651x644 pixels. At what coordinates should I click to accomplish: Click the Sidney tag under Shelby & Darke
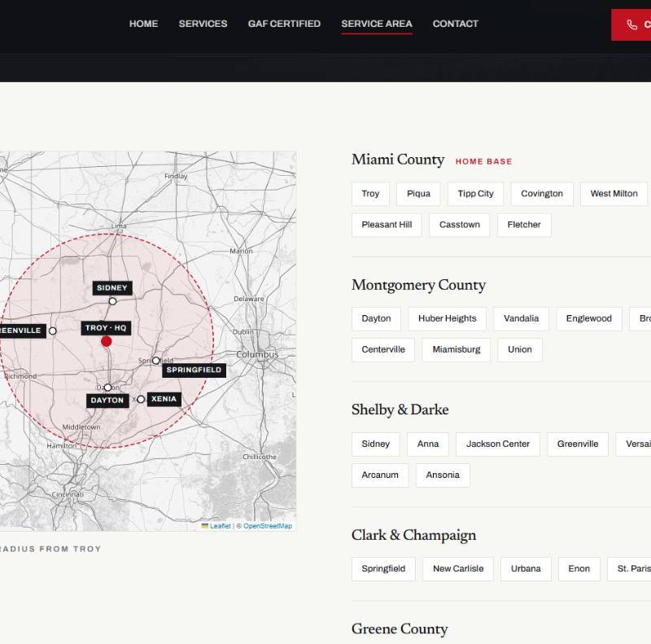click(376, 445)
